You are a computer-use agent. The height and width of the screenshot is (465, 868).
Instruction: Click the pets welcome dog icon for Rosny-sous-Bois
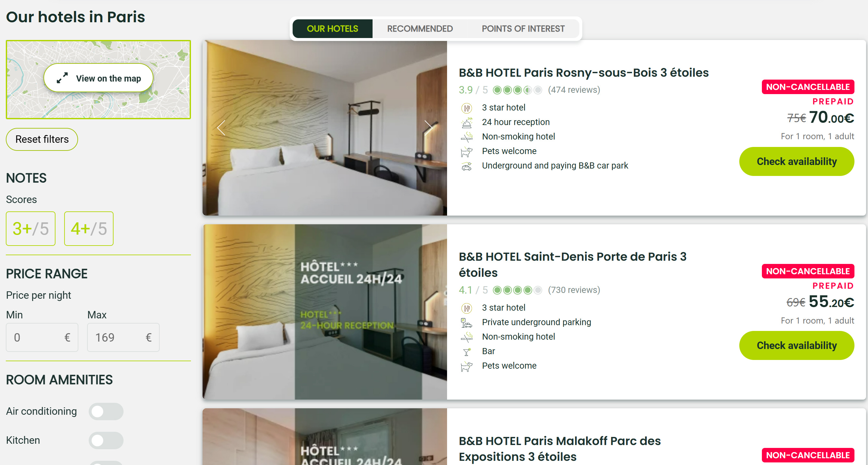pyautogui.click(x=467, y=151)
